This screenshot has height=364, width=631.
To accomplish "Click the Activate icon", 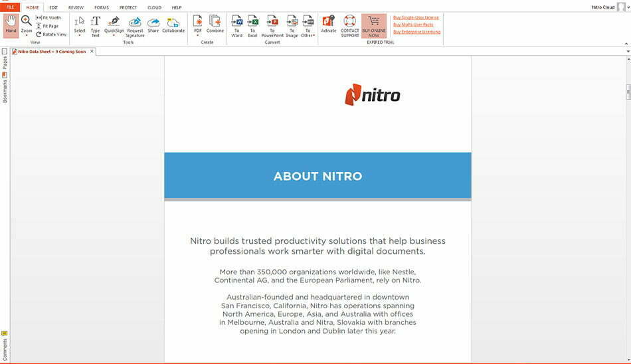I will click(329, 25).
